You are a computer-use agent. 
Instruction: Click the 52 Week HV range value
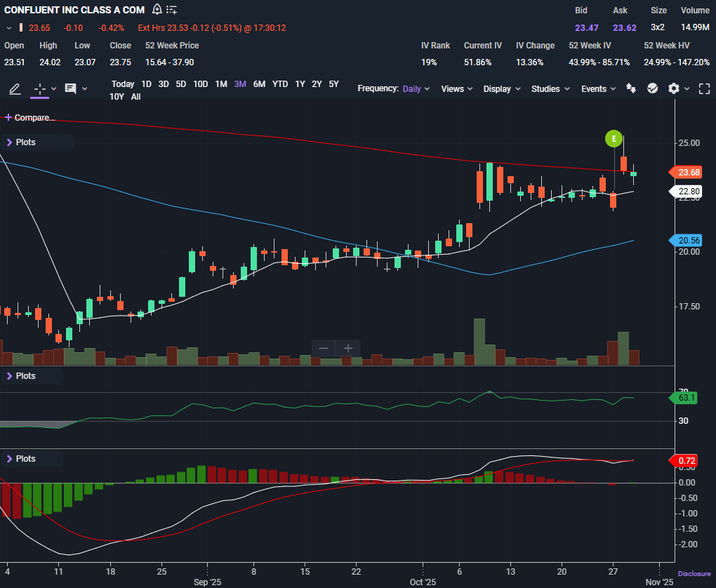click(677, 62)
